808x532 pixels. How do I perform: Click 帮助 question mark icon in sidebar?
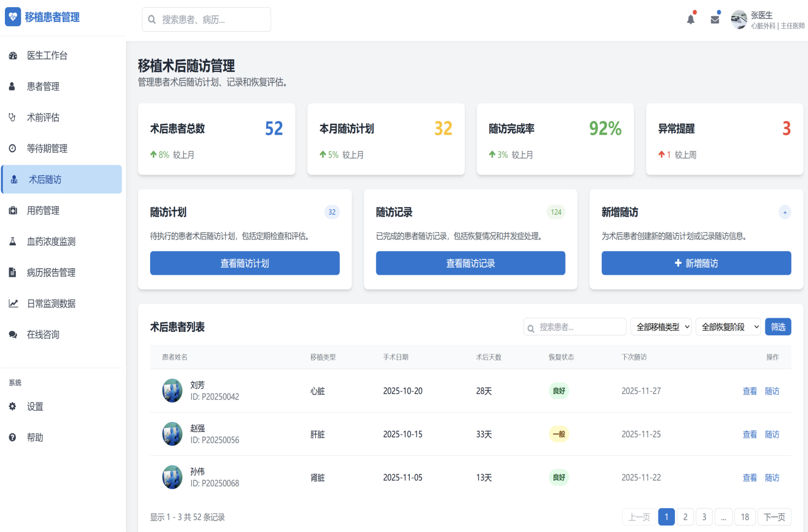[13, 438]
